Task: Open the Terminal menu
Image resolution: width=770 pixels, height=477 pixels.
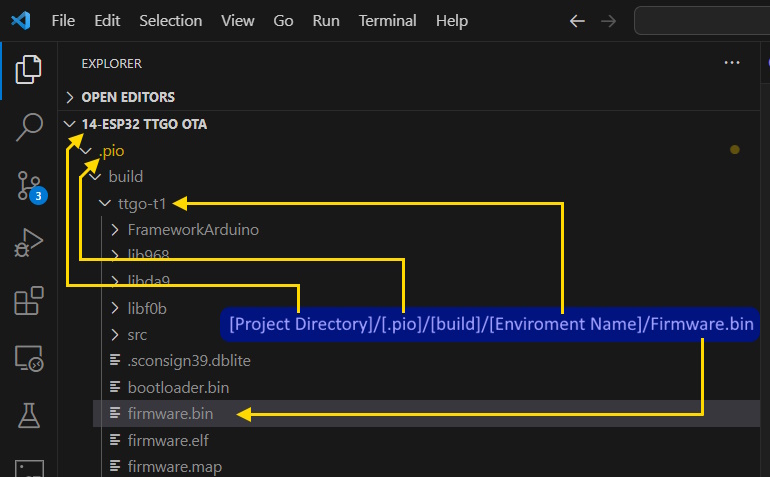Action: coord(387,21)
